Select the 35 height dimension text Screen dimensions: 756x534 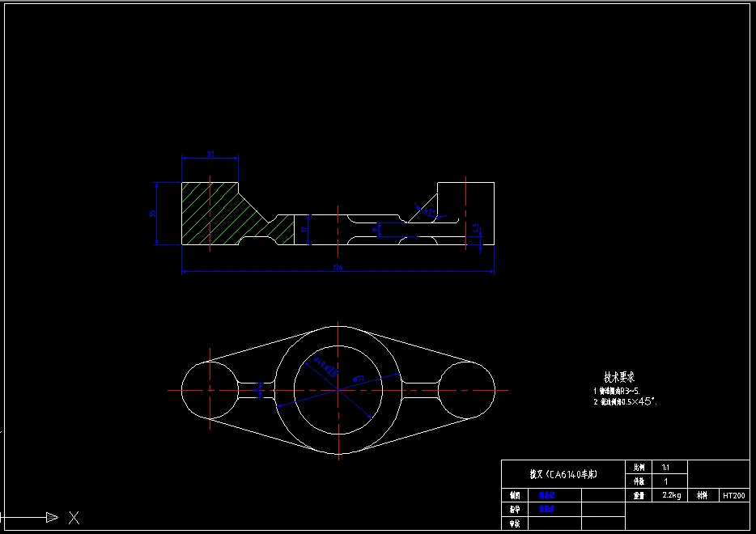tap(153, 213)
